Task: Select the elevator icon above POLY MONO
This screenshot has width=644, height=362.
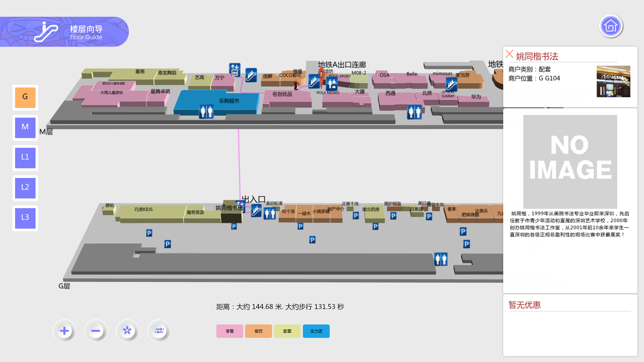Action: click(x=332, y=84)
